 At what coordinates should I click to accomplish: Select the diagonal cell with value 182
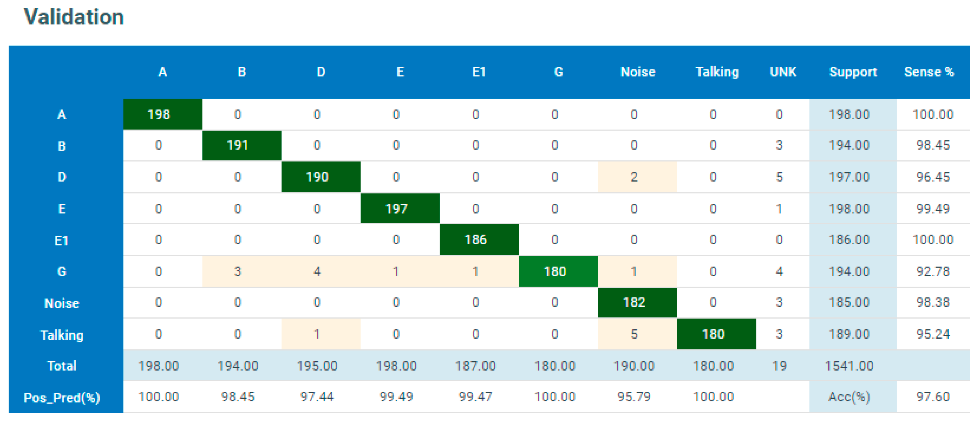tap(637, 302)
